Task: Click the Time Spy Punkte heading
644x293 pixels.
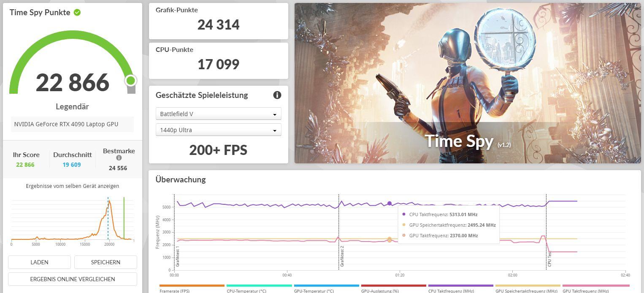Action: (40, 12)
